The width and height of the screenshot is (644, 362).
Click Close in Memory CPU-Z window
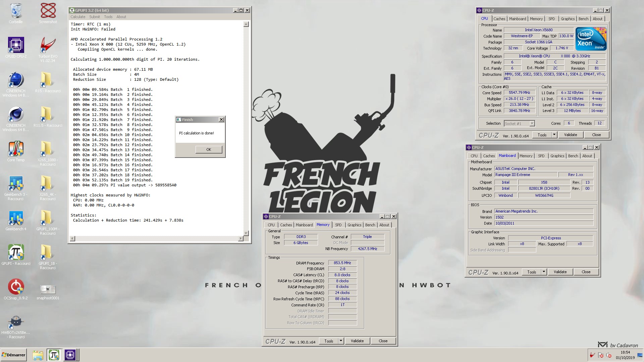383,341
